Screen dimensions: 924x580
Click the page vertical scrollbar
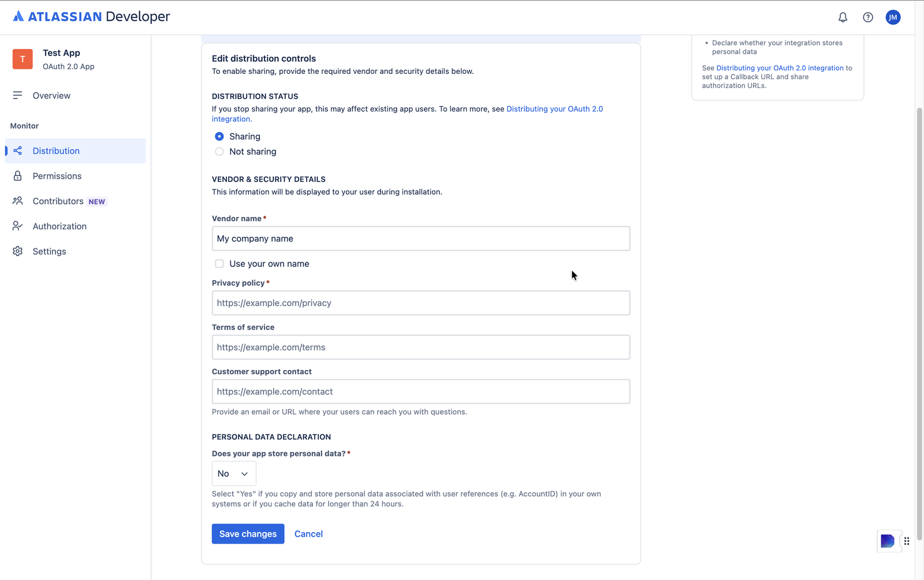click(x=919, y=324)
